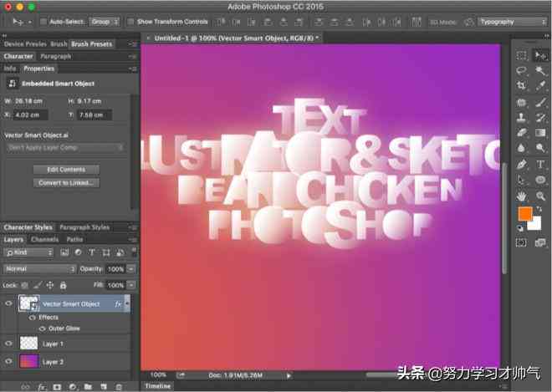This screenshot has height=392, width=552.
Task: Open the Opacity slider arrow
Action: 130,269
